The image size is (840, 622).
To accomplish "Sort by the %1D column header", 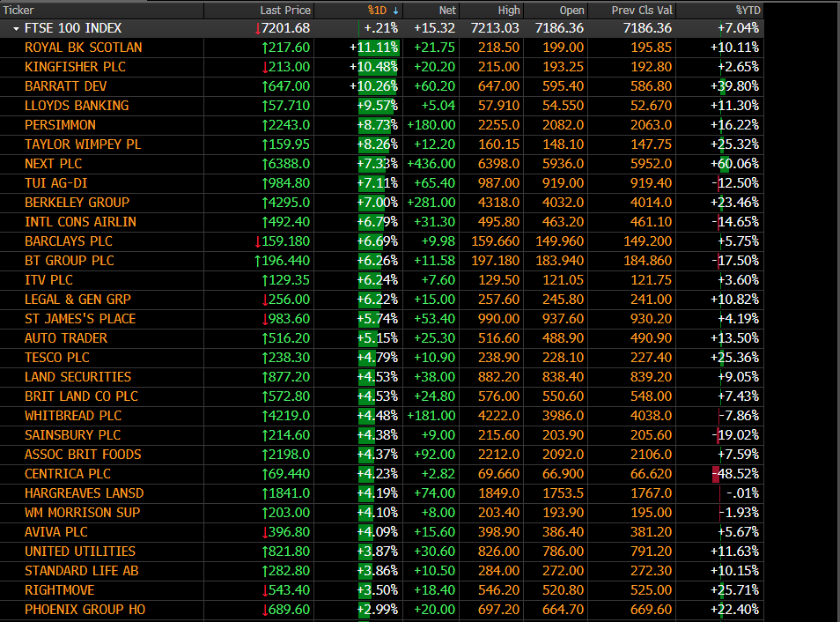I will [x=377, y=11].
